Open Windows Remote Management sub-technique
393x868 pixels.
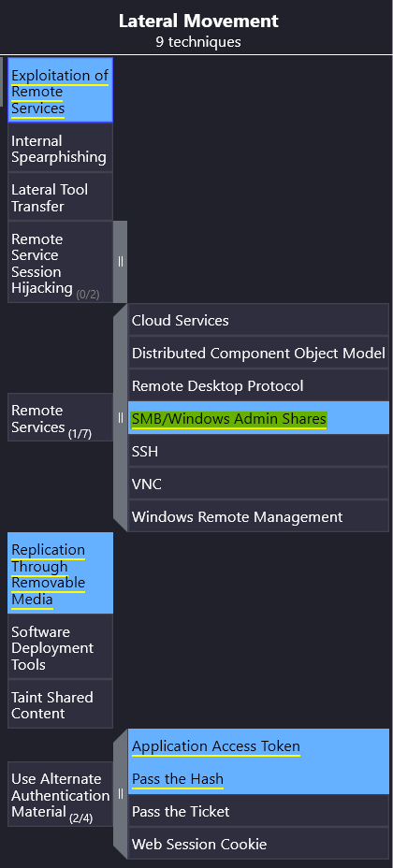coord(258,516)
